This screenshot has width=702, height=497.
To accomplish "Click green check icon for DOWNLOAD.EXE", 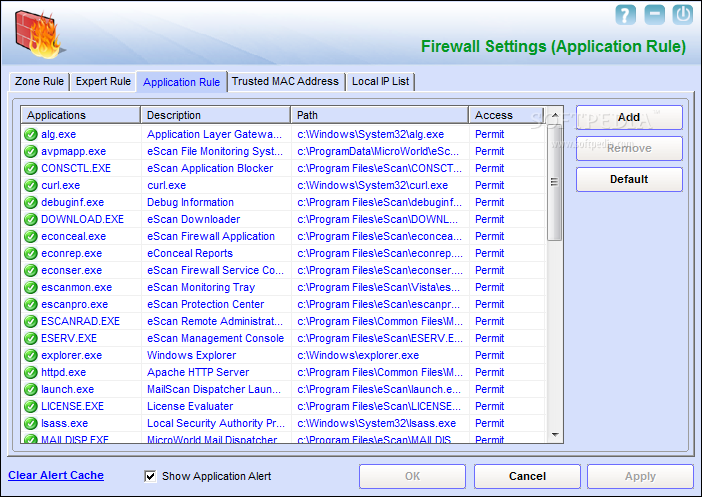I will (30, 219).
